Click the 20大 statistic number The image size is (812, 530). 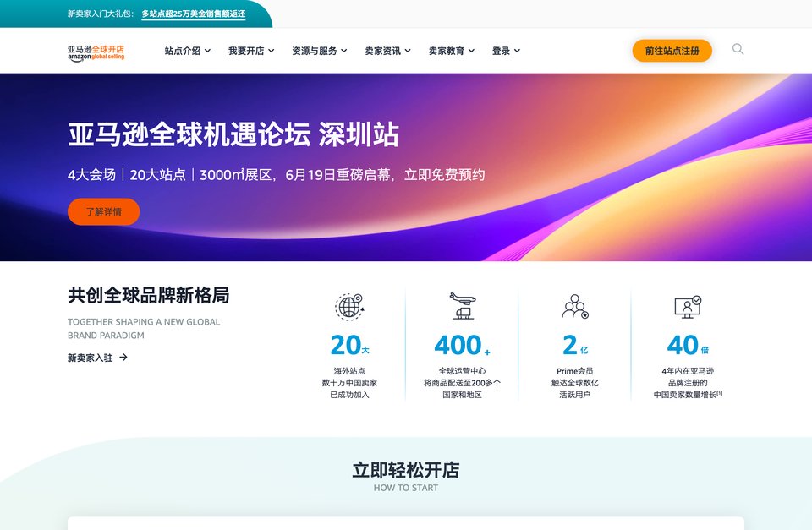click(350, 345)
